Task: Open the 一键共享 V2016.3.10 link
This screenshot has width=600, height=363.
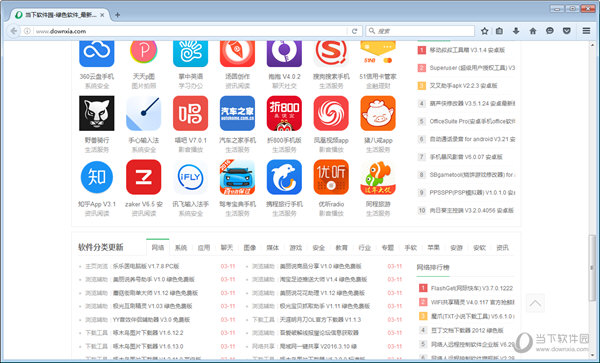Action: pos(318,347)
